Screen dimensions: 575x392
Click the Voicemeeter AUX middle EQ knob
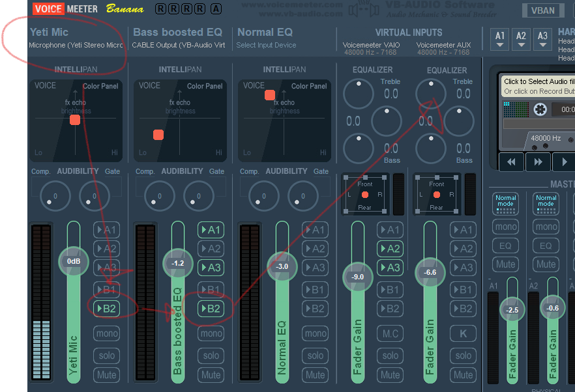point(459,121)
